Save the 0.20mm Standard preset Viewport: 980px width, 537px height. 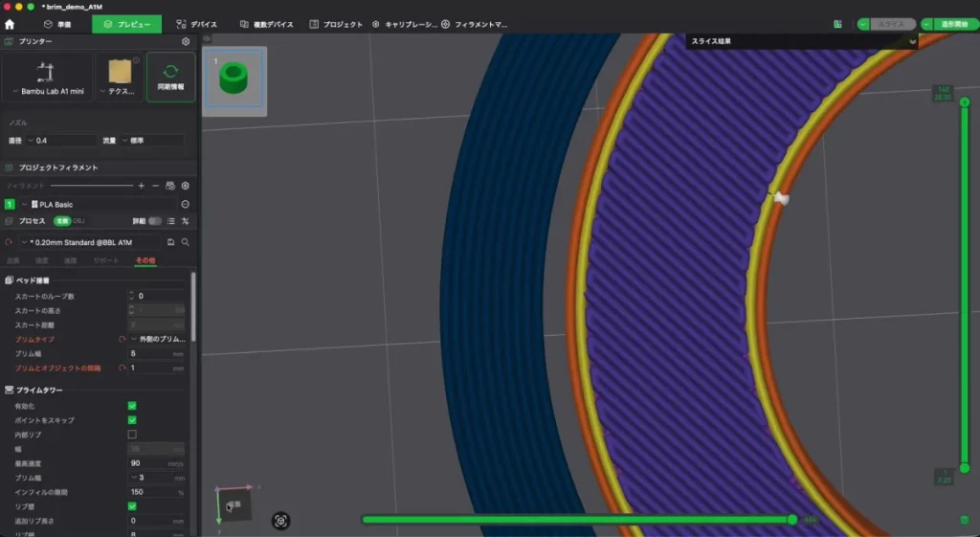(x=170, y=242)
